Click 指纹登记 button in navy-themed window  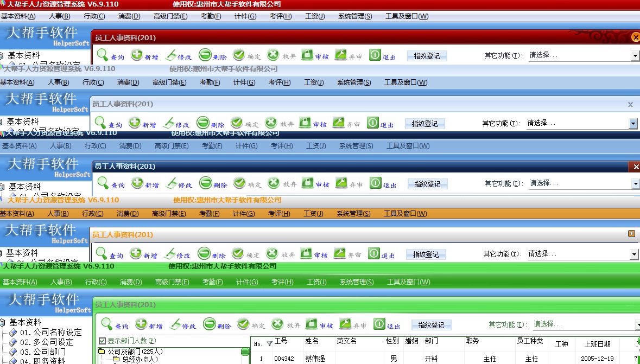point(427,184)
